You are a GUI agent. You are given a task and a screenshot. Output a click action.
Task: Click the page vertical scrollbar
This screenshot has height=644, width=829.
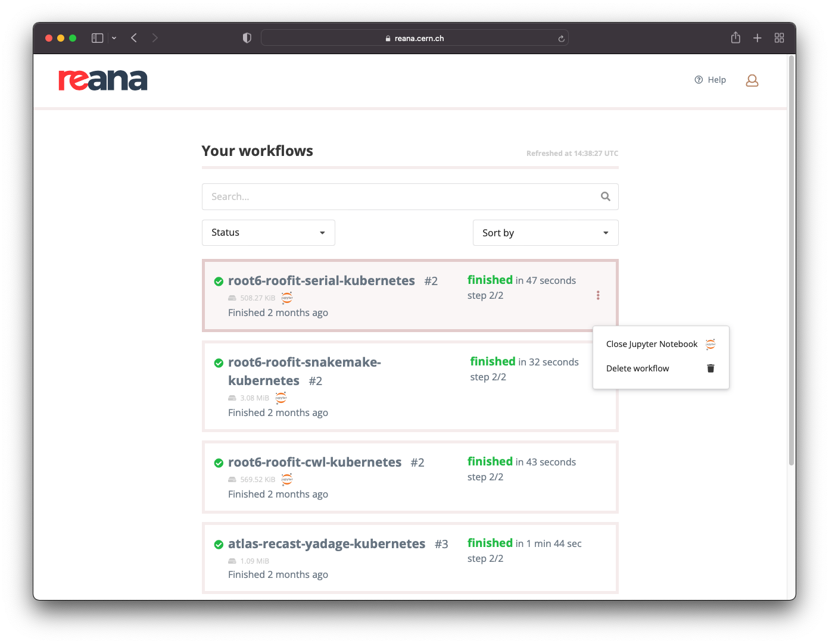coord(791,262)
